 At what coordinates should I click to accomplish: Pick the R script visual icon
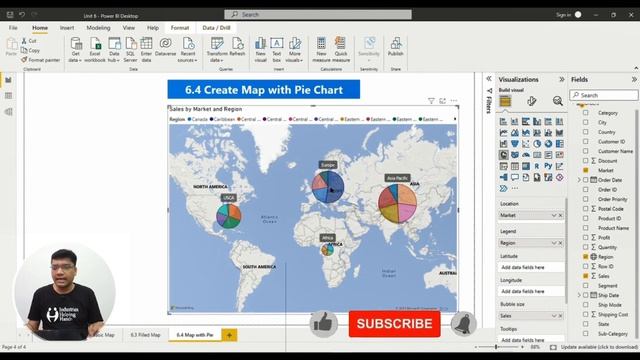pos(537,166)
